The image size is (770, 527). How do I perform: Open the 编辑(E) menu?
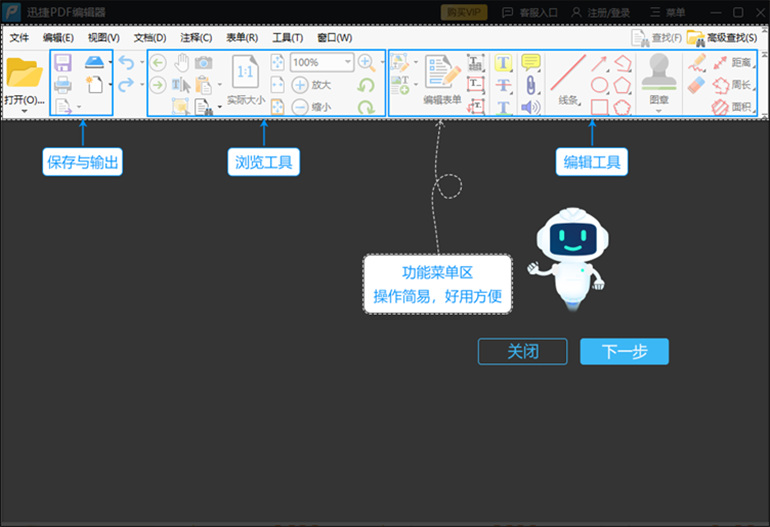coord(58,38)
